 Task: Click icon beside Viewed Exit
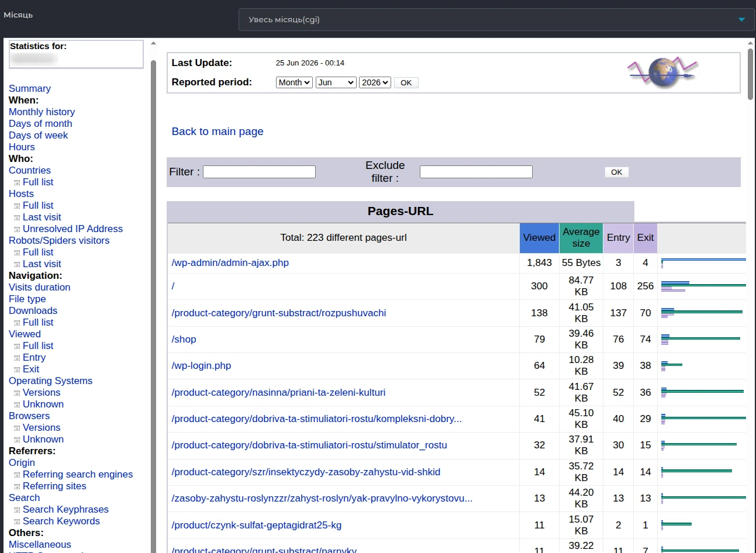click(17, 369)
